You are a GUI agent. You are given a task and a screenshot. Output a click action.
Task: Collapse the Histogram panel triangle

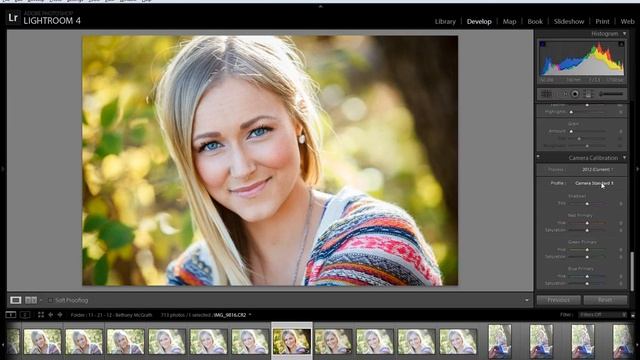(624, 33)
